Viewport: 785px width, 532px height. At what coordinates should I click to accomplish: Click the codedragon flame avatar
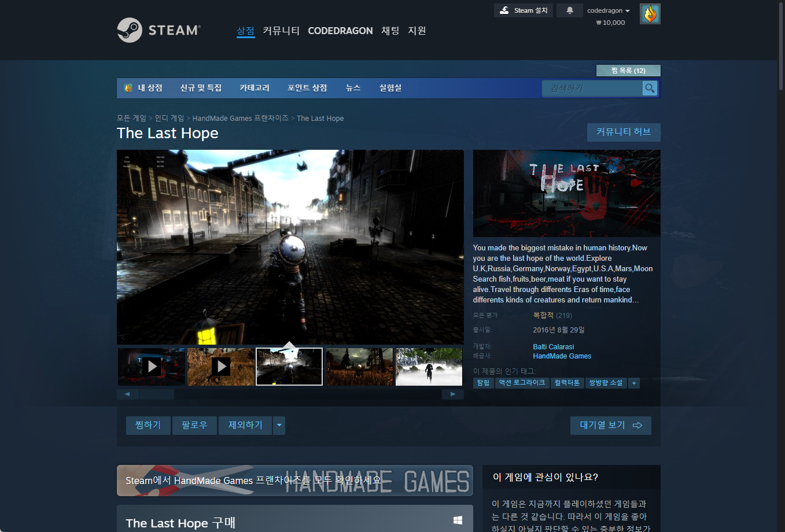coord(650,14)
